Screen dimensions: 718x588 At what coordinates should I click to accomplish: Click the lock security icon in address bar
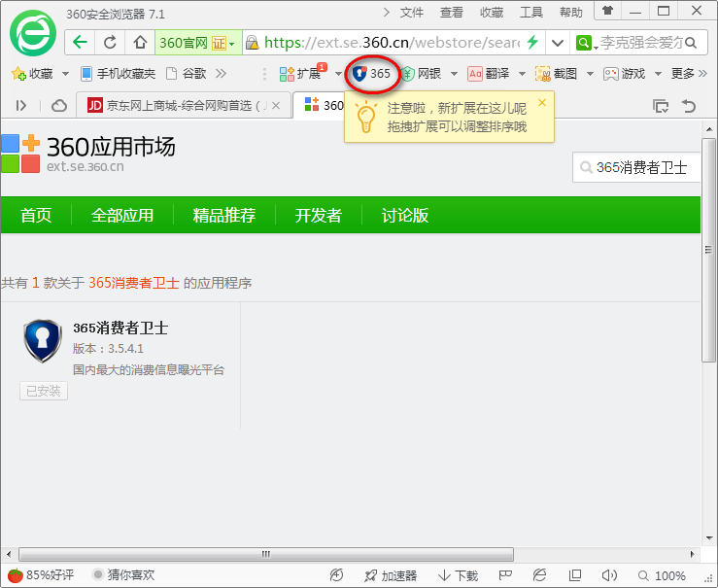tap(252, 43)
